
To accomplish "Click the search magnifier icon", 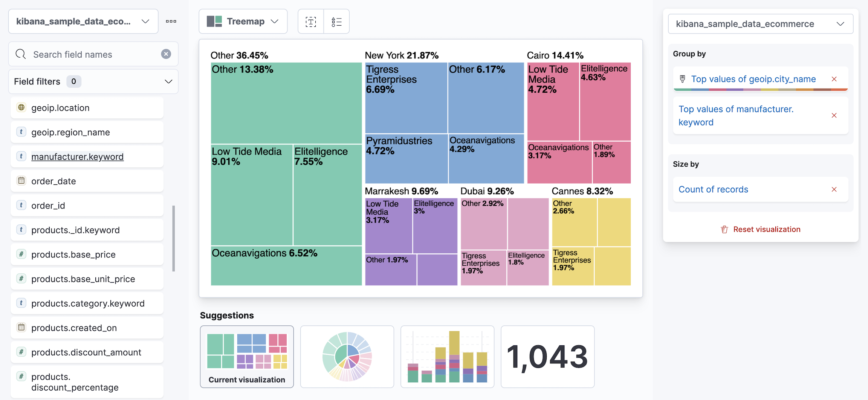I will (x=21, y=54).
